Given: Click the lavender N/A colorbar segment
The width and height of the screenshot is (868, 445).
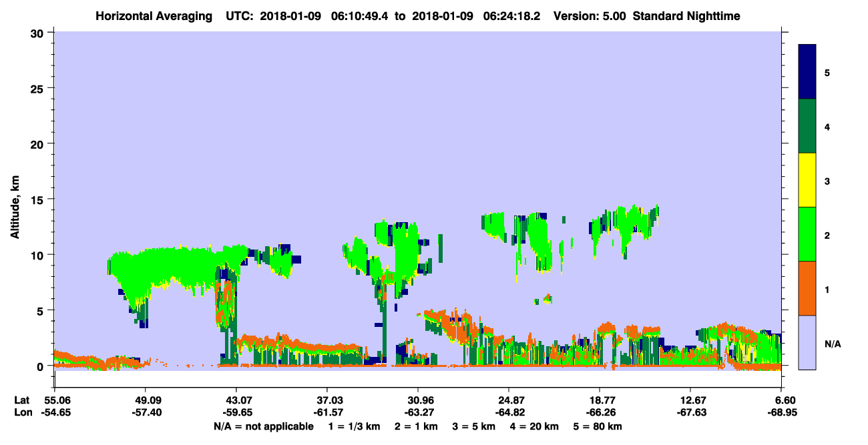Looking at the screenshot, I should pyautogui.click(x=807, y=342).
